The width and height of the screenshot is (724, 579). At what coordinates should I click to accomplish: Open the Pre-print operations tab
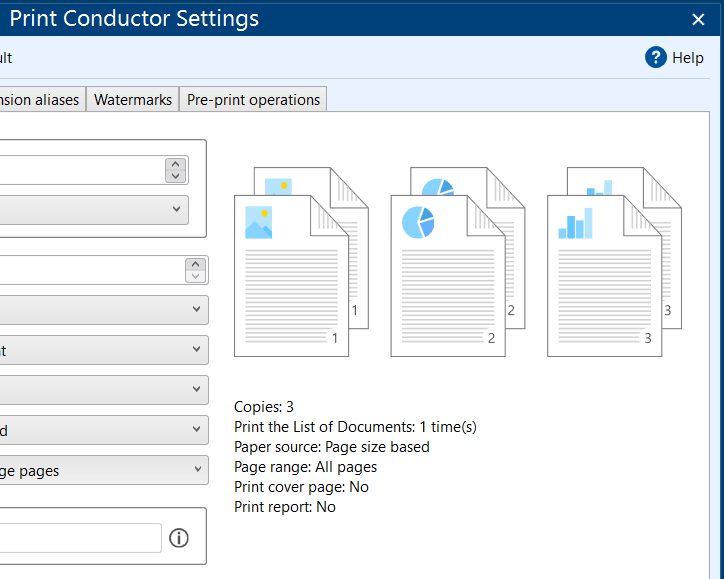pos(253,100)
